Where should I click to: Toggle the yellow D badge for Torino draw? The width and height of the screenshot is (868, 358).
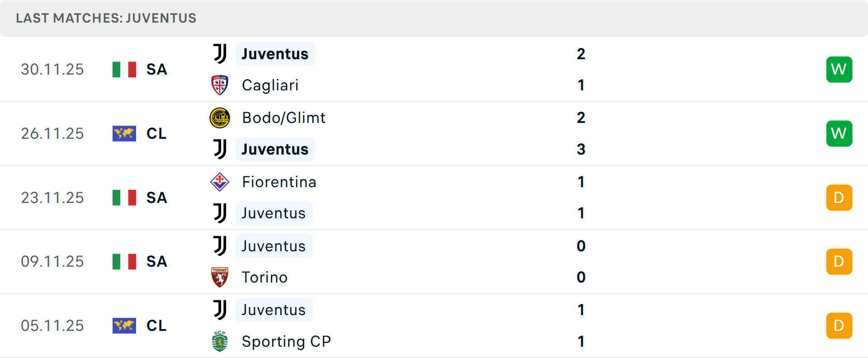coord(839,261)
